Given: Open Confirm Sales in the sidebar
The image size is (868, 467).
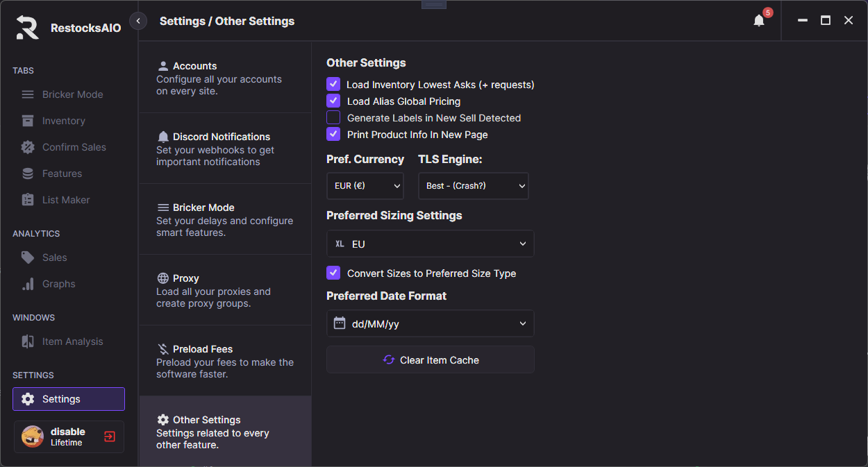Looking at the screenshot, I should point(74,147).
